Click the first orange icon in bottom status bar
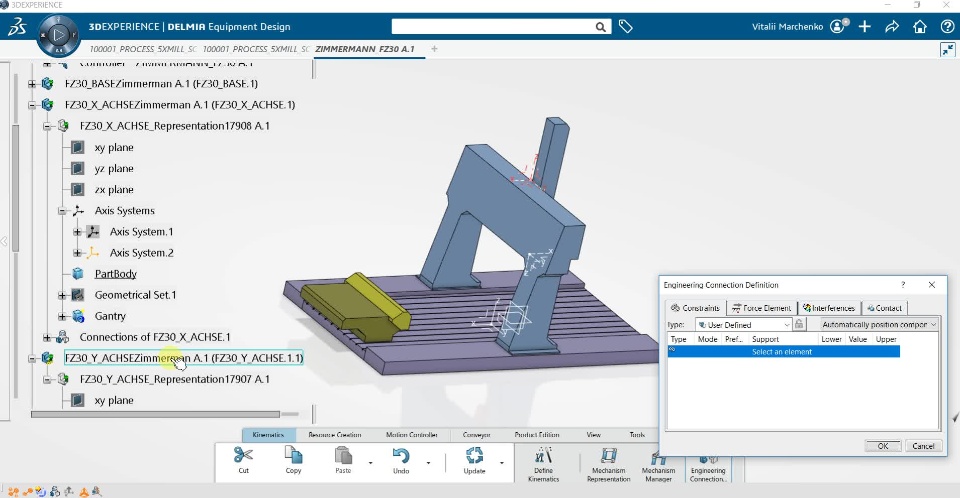This screenshot has height=498, width=960. click(13, 491)
